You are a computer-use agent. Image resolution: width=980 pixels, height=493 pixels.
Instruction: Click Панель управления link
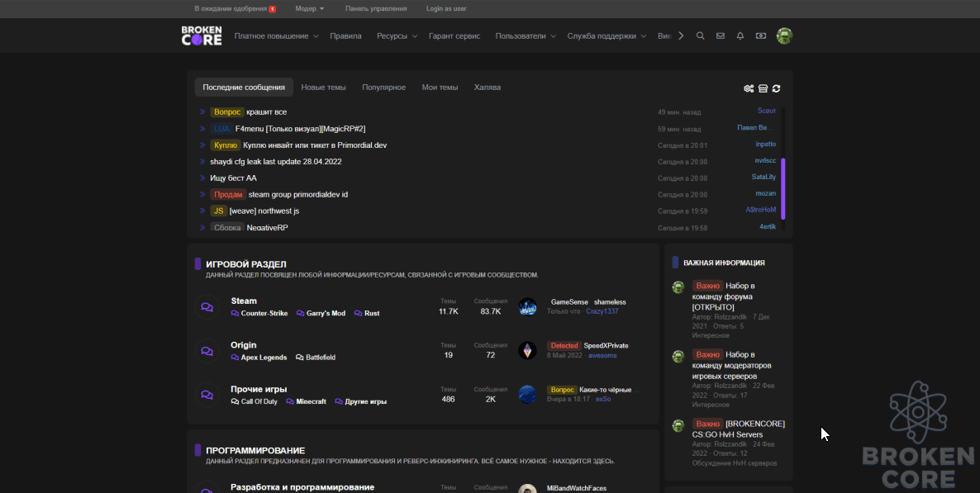(x=376, y=9)
